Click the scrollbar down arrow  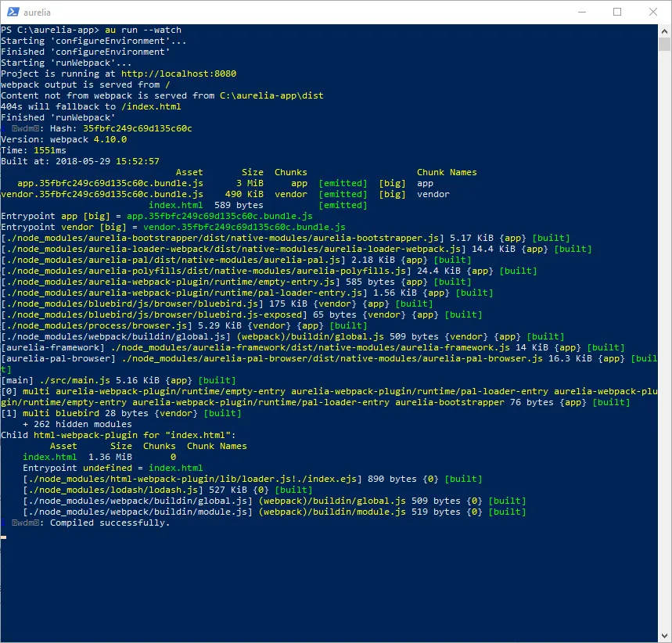664,636
